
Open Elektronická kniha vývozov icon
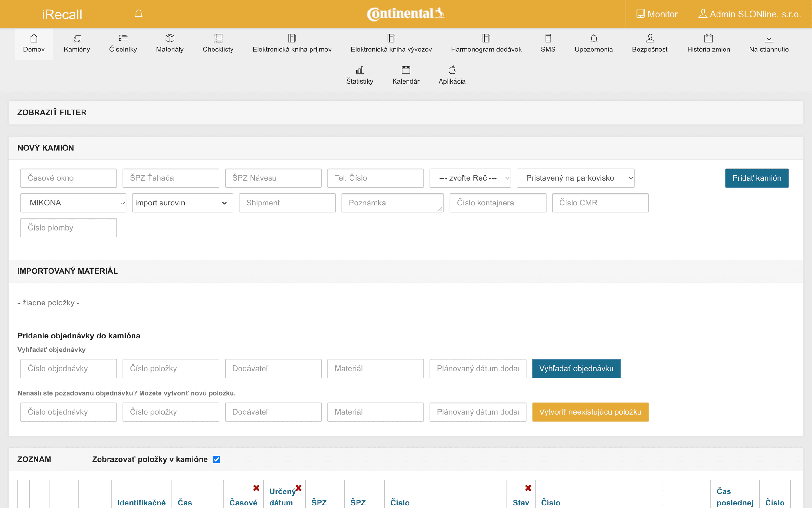(x=391, y=38)
